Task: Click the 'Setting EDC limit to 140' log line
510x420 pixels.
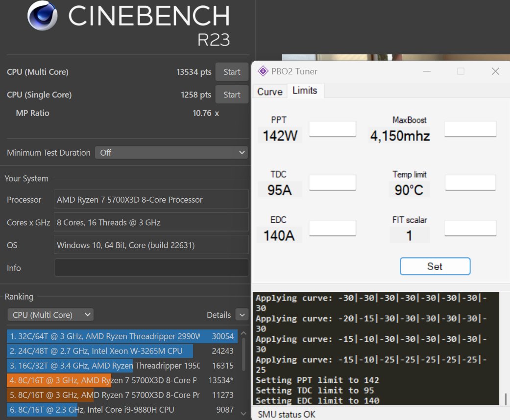Action: click(x=317, y=400)
